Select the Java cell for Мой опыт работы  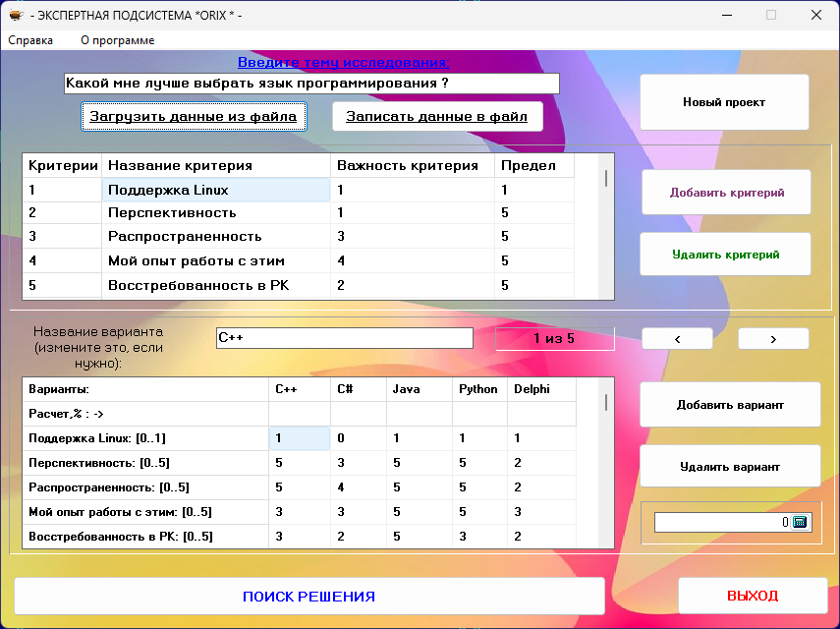pyautogui.click(x=420, y=512)
